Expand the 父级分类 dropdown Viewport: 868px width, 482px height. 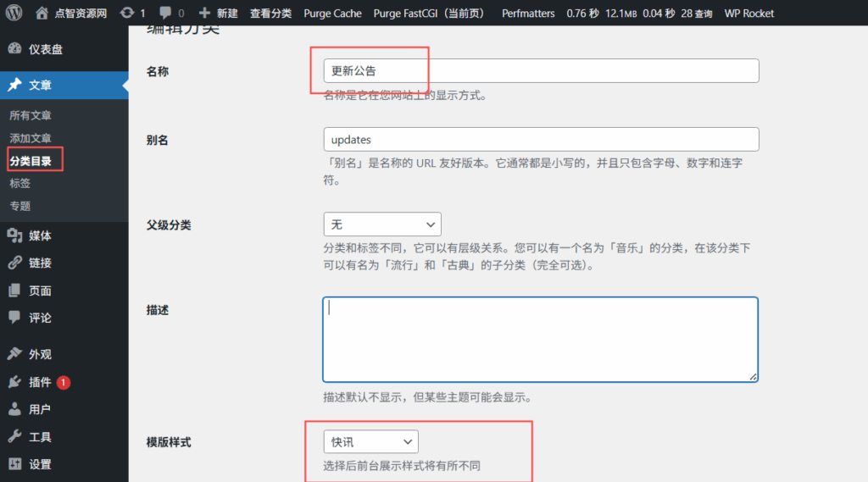tap(382, 224)
